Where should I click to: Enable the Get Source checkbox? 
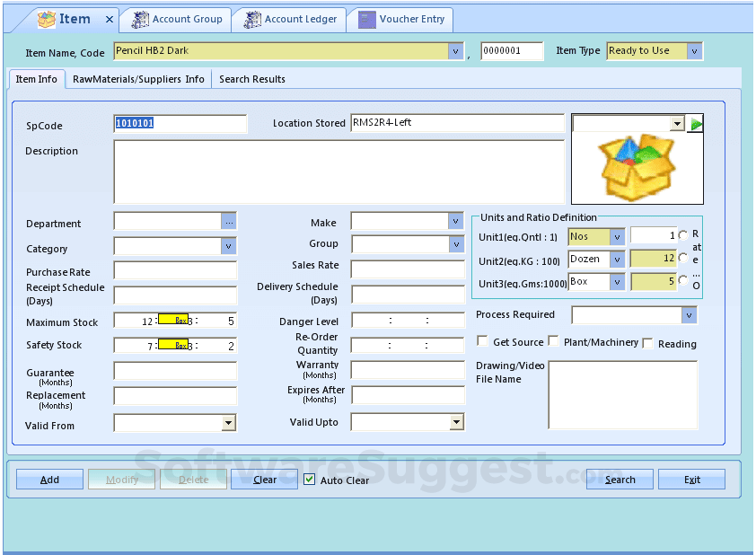pos(483,341)
